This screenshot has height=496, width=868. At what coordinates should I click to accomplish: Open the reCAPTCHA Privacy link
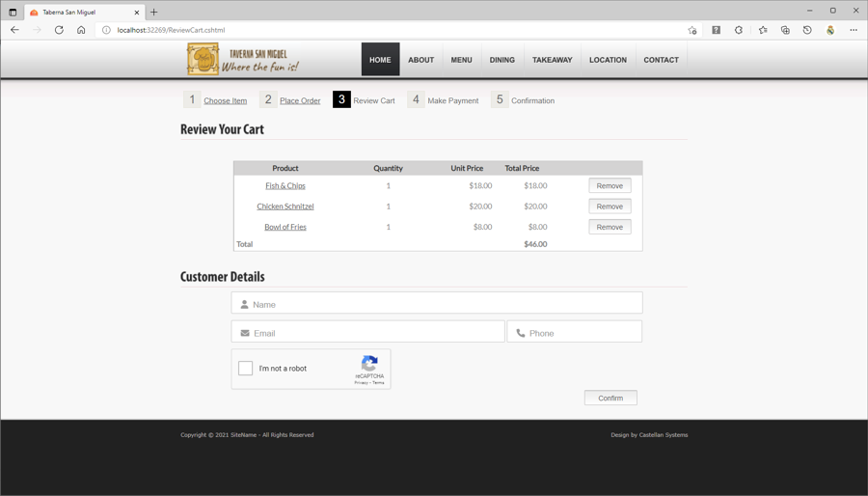pos(361,382)
